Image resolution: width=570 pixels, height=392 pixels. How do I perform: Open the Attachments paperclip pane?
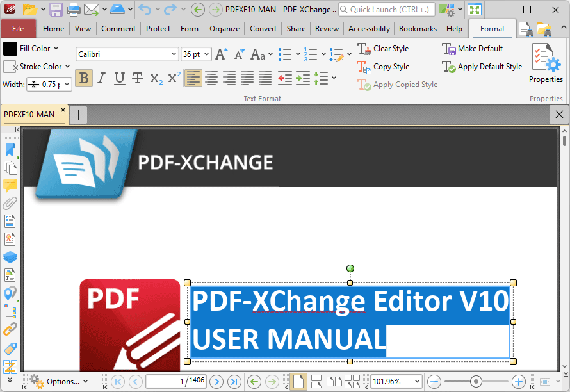pos(10,204)
